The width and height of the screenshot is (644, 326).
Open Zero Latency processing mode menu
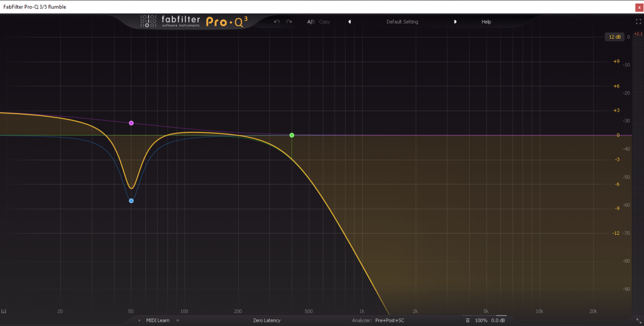[x=267, y=321]
